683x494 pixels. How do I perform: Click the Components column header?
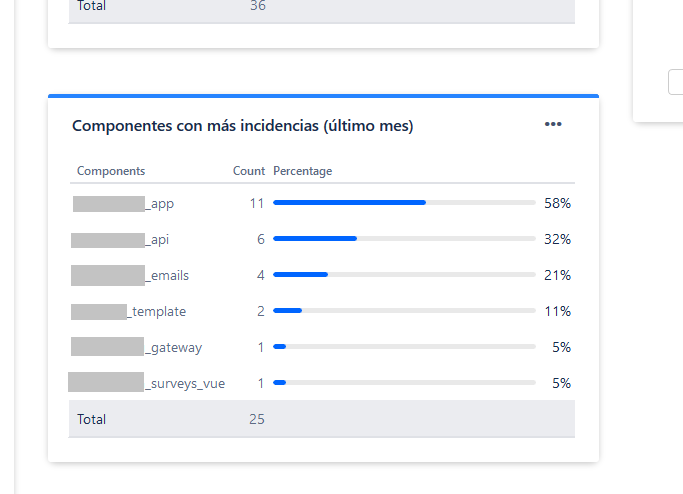point(111,171)
